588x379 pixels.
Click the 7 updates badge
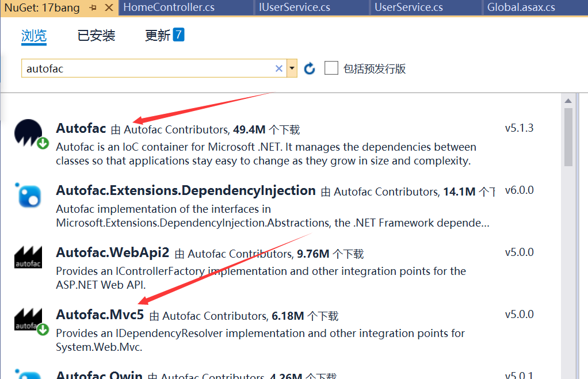[x=178, y=35]
